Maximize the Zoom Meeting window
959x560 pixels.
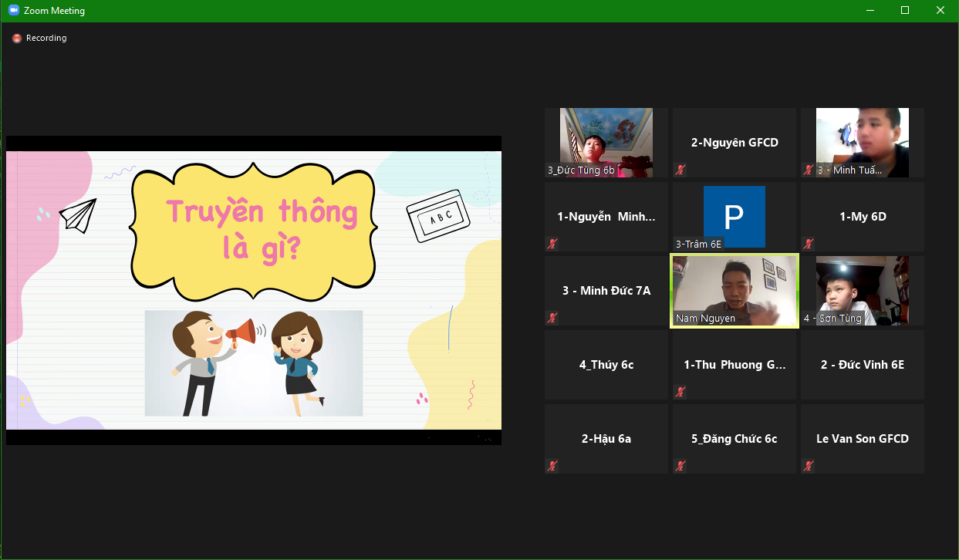pyautogui.click(x=905, y=11)
